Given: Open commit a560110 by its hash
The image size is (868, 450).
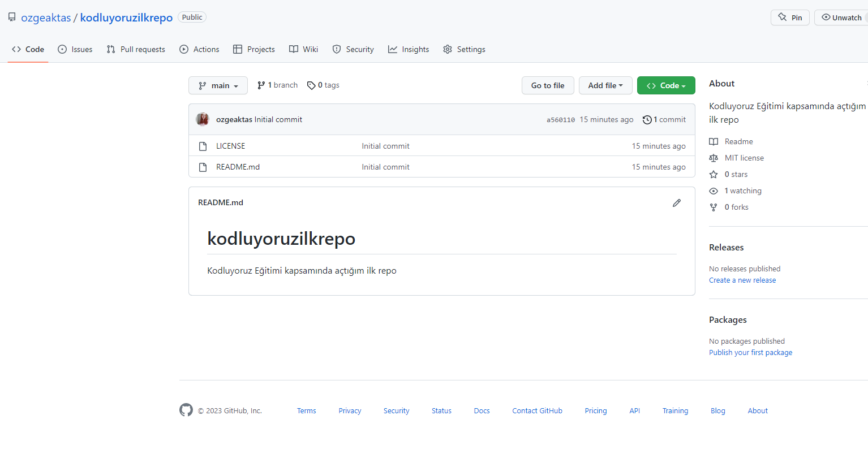Looking at the screenshot, I should click(x=560, y=119).
